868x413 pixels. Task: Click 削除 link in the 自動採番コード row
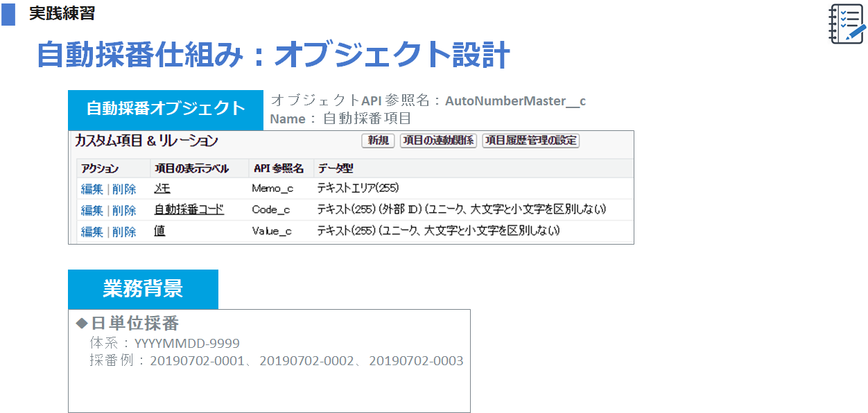[x=124, y=210]
